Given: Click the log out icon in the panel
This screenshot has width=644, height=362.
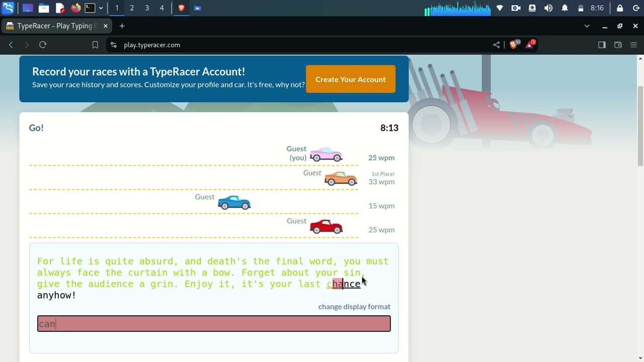Looking at the screenshot, I should coord(636,8).
